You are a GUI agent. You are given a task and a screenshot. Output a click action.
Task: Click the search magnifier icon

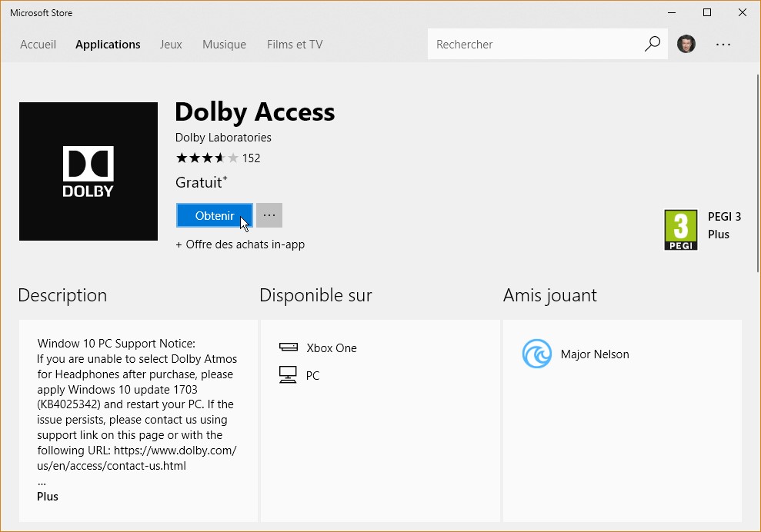click(653, 44)
